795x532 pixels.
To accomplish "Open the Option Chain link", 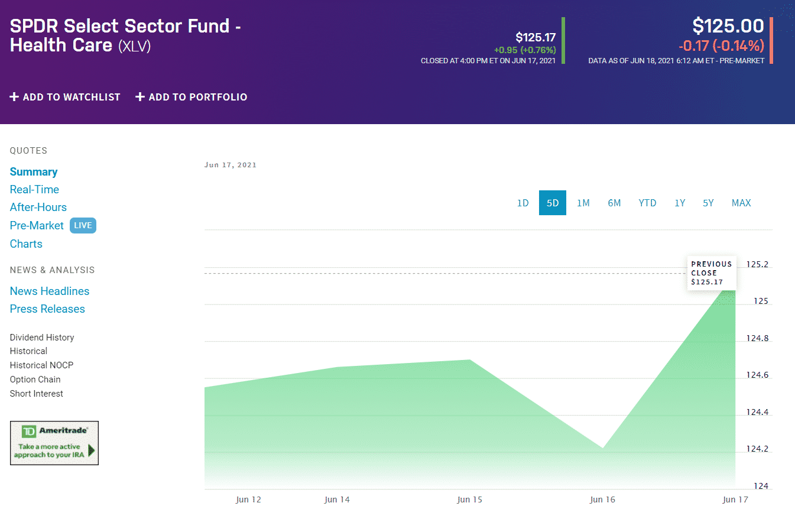I will (x=35, y=379).
